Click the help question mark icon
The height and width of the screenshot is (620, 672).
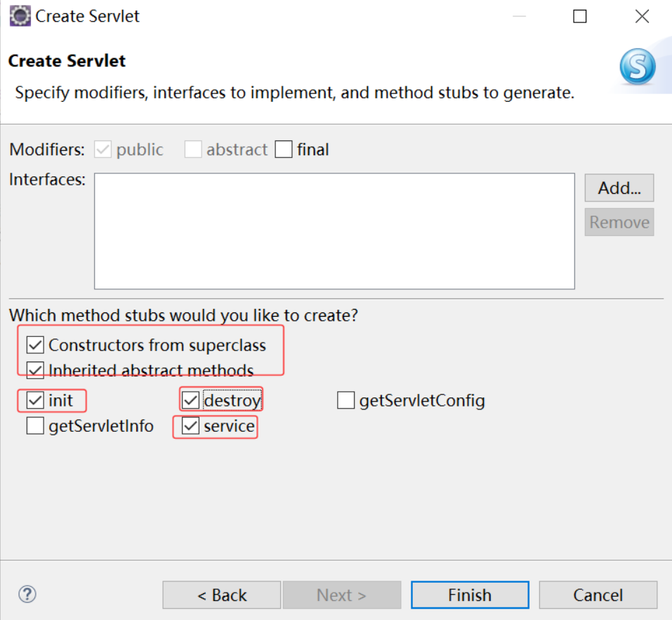point(27,594)
